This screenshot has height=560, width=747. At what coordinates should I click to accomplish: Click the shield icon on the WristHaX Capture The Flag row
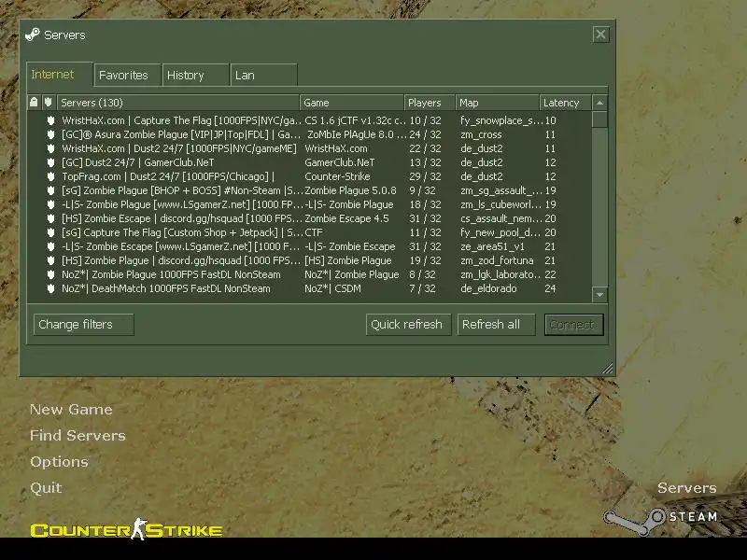pos(51,120)
